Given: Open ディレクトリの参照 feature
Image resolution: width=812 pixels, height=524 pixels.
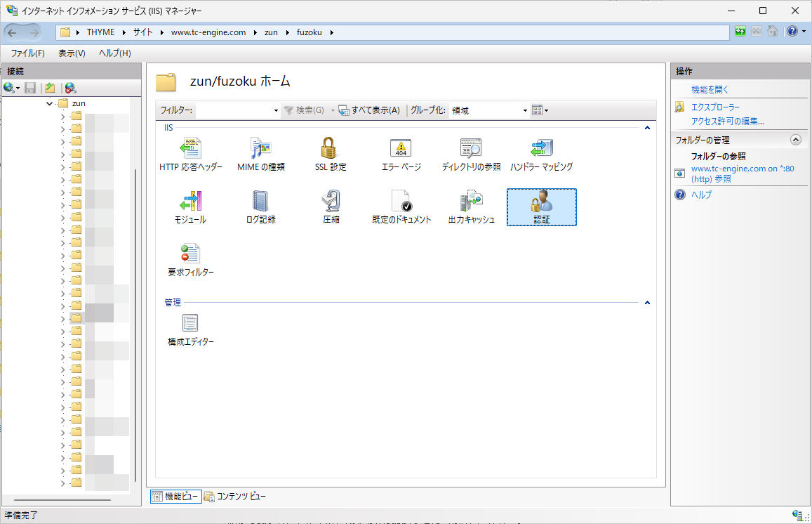Looking at the screenshot, I should pyautogui.click(x=471, y=155).
